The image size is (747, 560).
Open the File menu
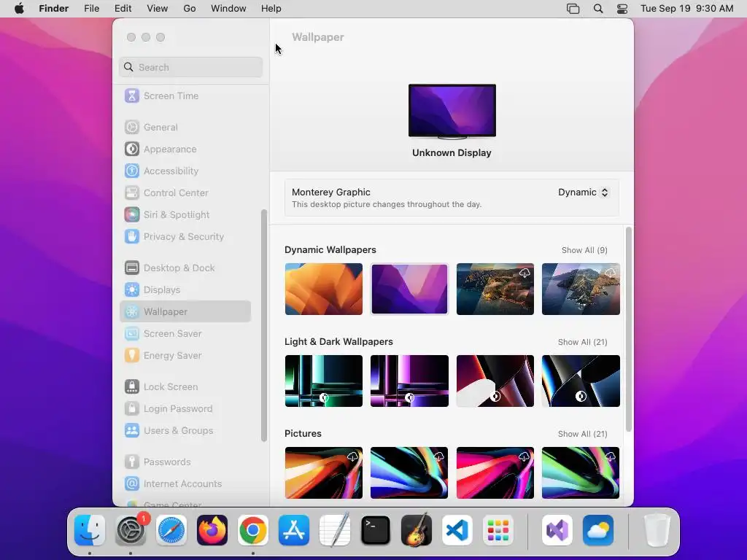(x=91, y=9)
